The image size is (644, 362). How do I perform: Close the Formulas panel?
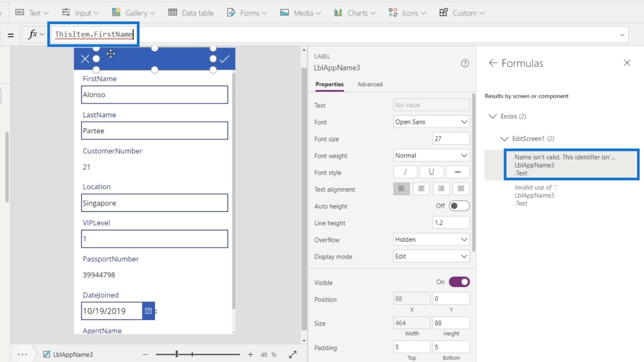point(627,63)
